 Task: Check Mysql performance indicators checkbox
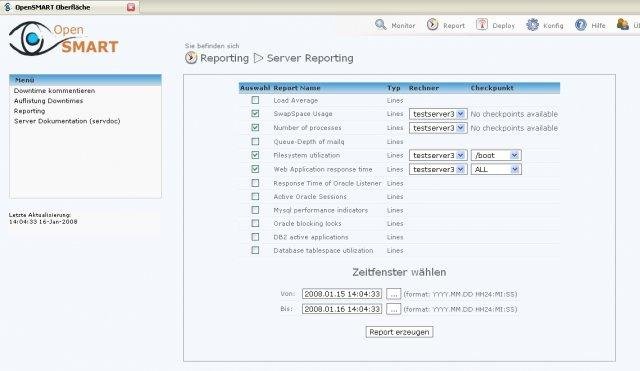tap(255, 210)
